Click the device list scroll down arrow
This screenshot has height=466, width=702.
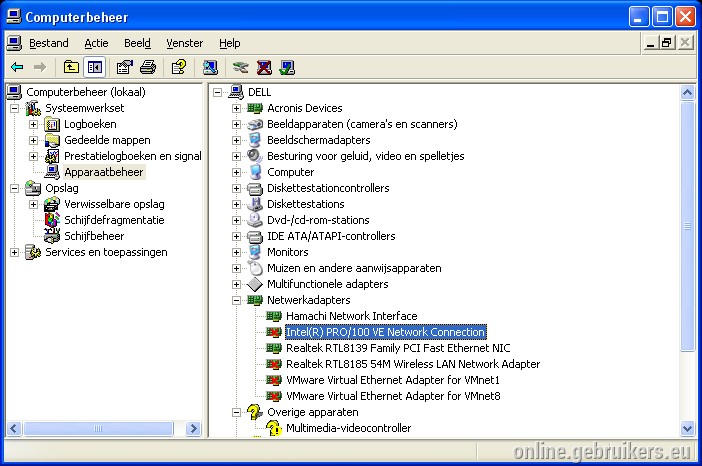[x=687, y=428]
